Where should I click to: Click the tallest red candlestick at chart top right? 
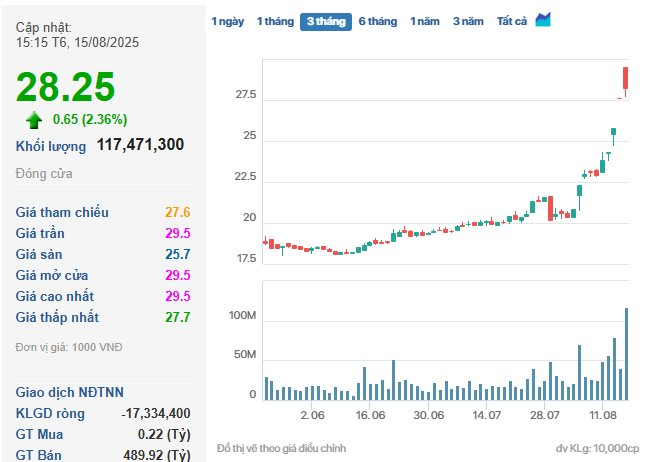point(625,78)
